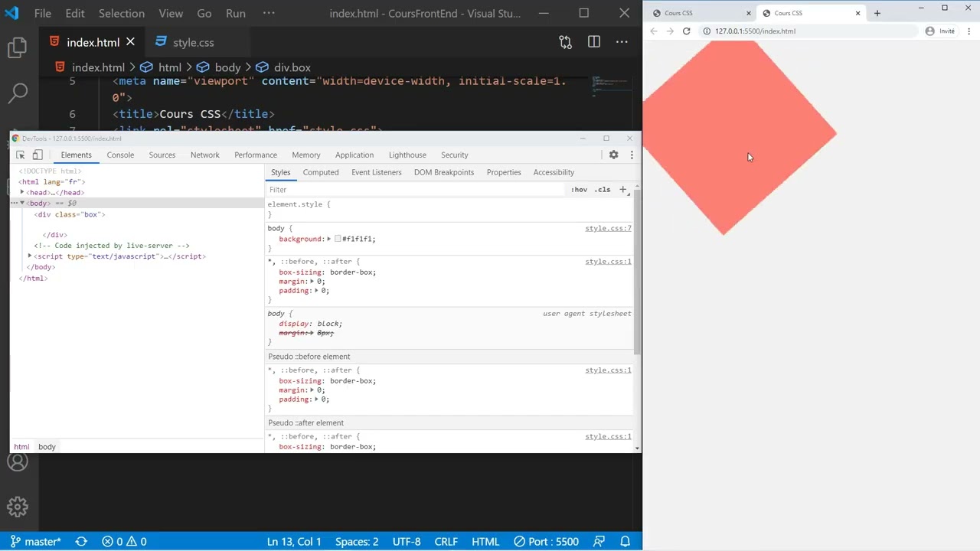Open DevTools settings gear
The height and width of the screenshot is (551, 980).
click(x=613, y=155)
